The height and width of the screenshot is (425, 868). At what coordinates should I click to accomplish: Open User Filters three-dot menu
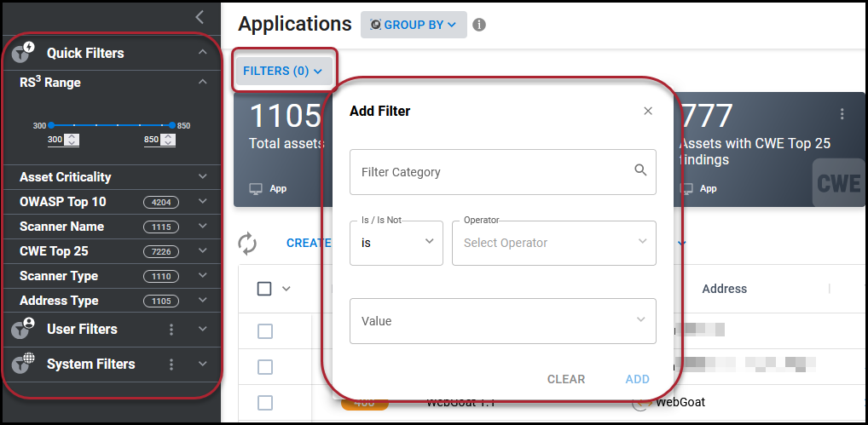(x=171, y=330)
